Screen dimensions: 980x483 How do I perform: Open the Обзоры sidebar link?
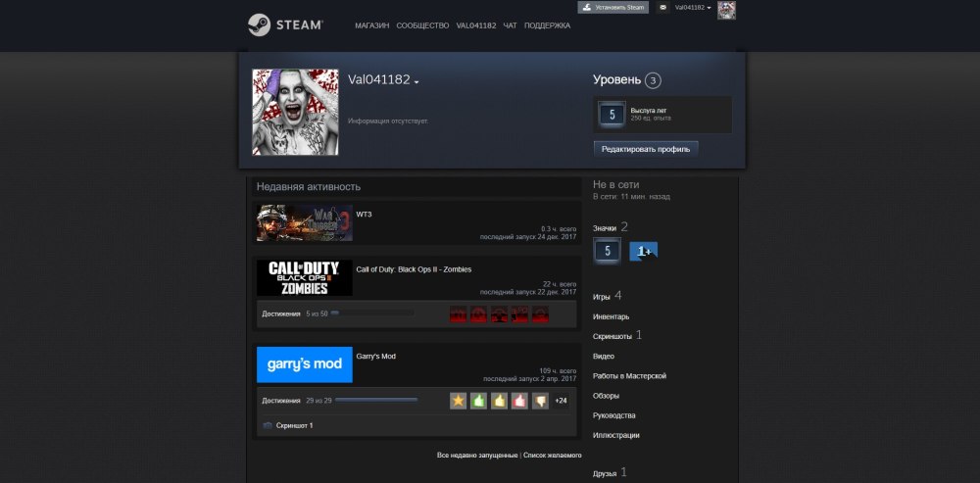point(607,396)
